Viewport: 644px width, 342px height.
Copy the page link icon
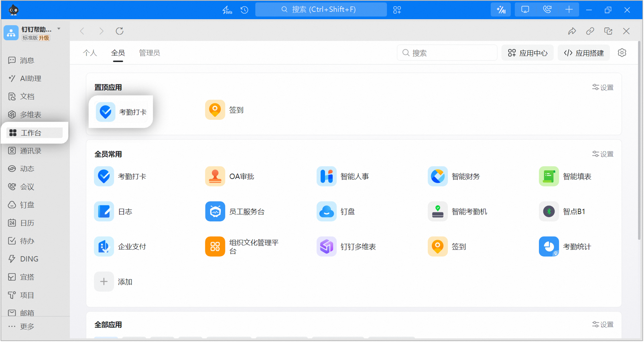coord(590,31)
